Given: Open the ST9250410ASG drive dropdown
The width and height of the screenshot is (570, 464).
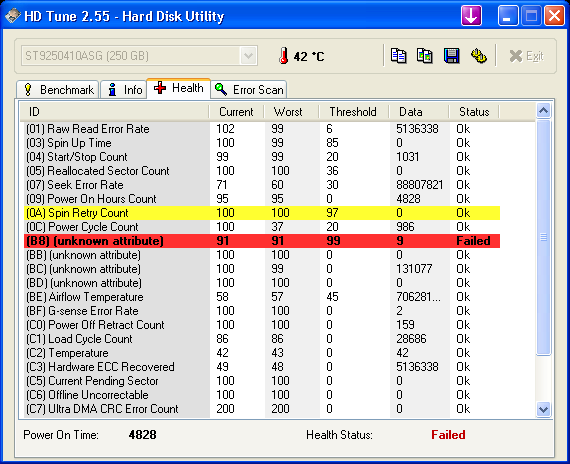Looking at the screenshot, I should click(140, 56).
